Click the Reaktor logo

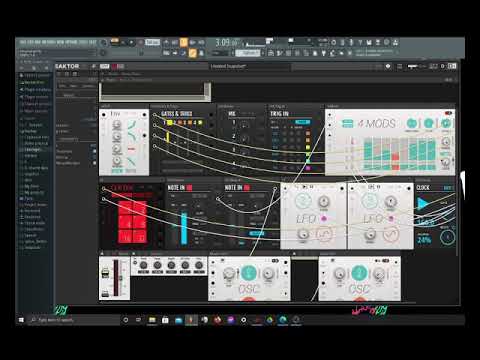[67, 66]
